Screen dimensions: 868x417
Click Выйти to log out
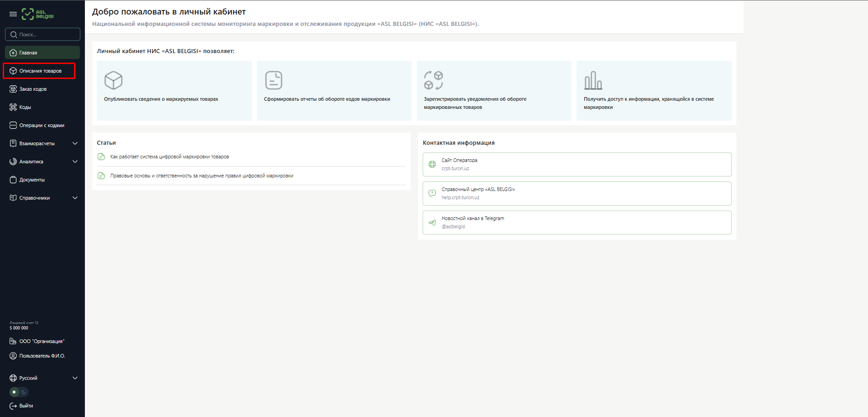point(26,406)
